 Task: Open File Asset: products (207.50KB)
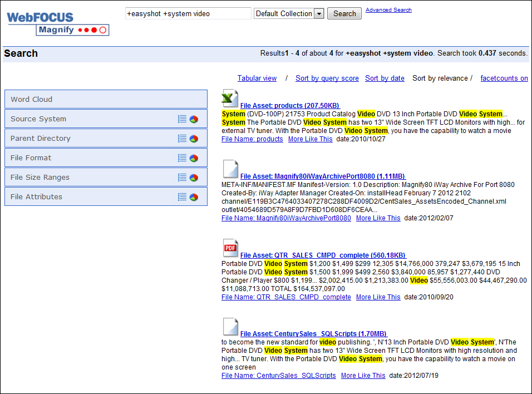click(x=290, y=106)
